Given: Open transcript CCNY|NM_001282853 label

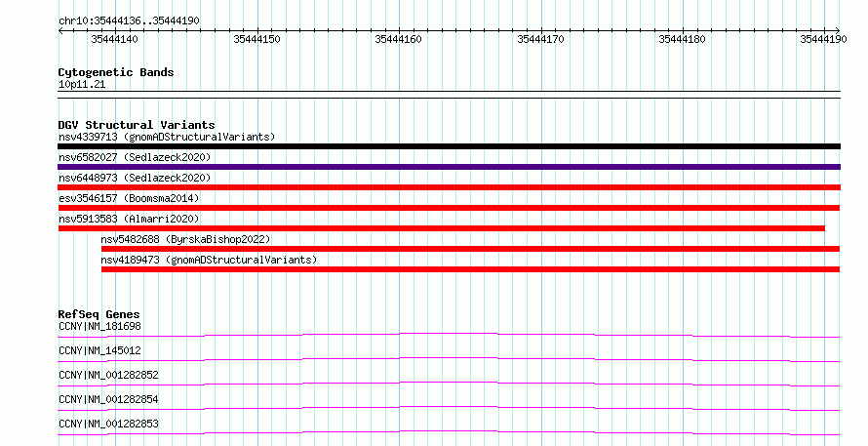Looking at the screenshot, I should click(108, 424).
